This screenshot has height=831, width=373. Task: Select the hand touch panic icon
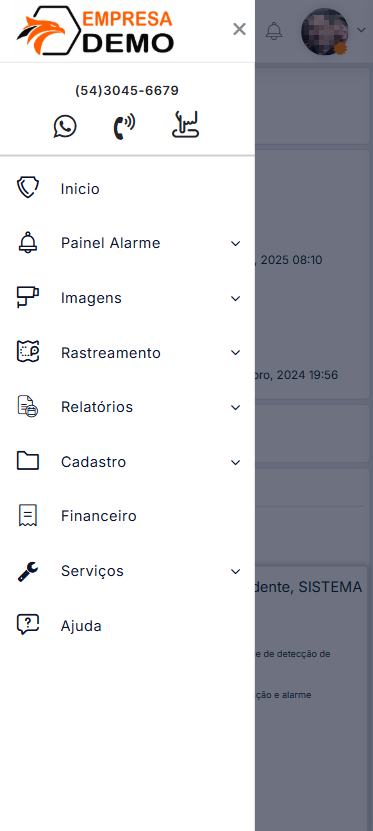(185, 126)
